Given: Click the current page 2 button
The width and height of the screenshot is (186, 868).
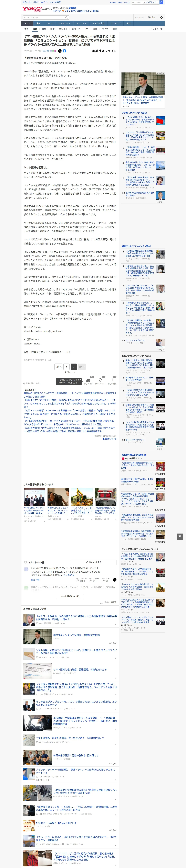Looking at the screenshot, I should pyautogui.click(x=74, y=367).
